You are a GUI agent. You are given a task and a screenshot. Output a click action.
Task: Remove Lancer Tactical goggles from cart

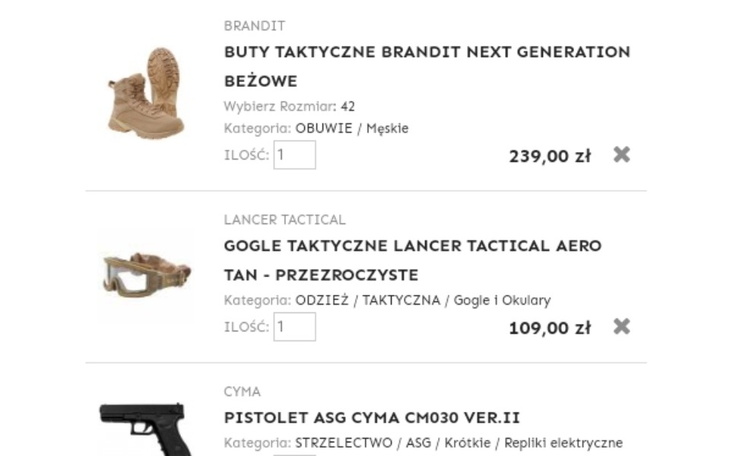(621, 326)
